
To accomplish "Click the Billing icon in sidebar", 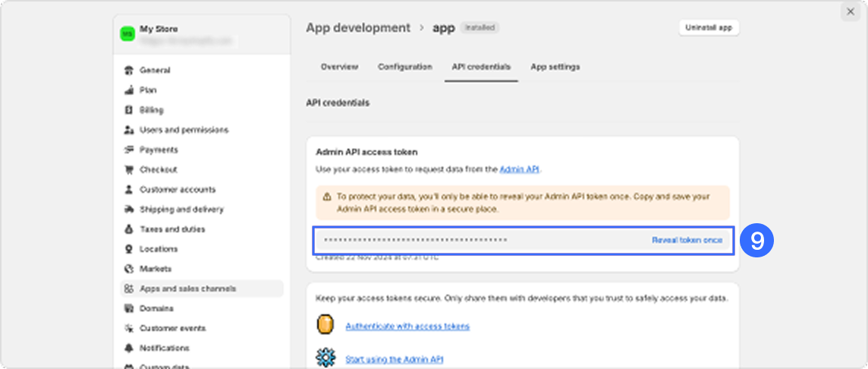I will (x=129, y=110).
